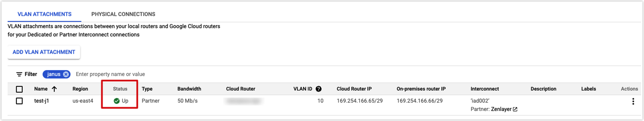Switch to Physical Connections tab

click(x=123, y=14)
